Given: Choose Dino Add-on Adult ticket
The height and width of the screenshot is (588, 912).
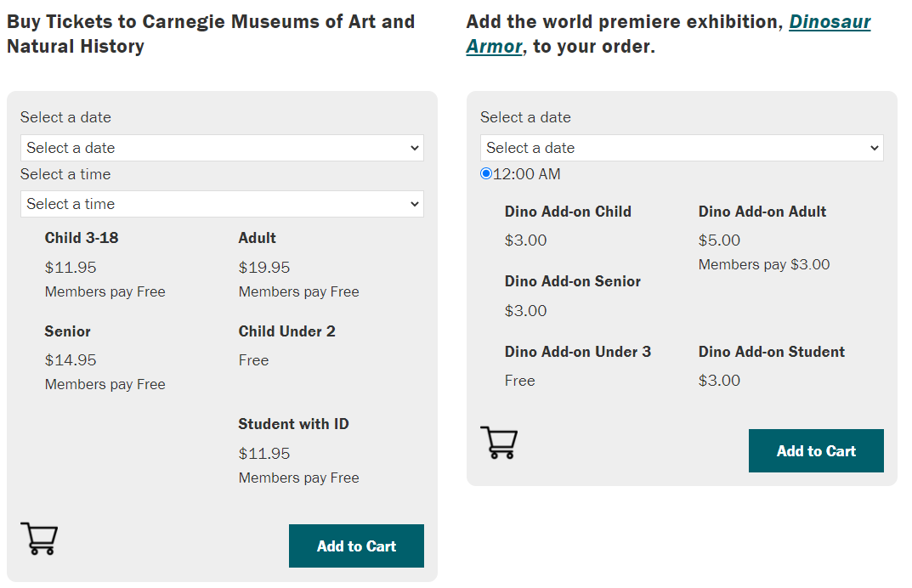Looking at the screenshot, I should 762,212.
